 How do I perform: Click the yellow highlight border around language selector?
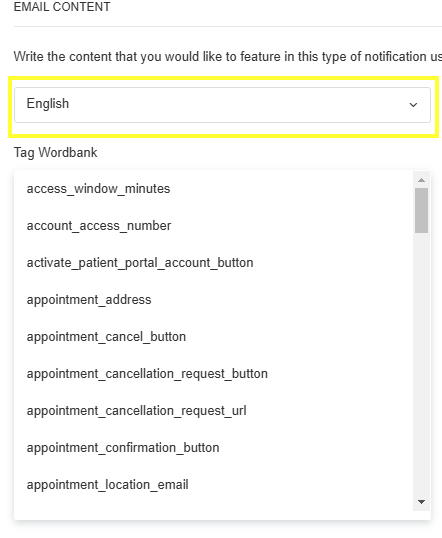tap(223, 79)
